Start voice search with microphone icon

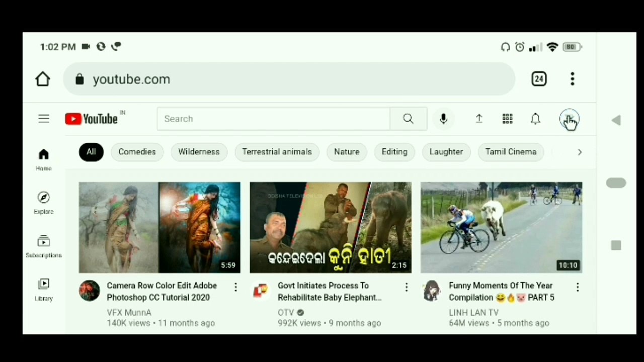point(443,119)
